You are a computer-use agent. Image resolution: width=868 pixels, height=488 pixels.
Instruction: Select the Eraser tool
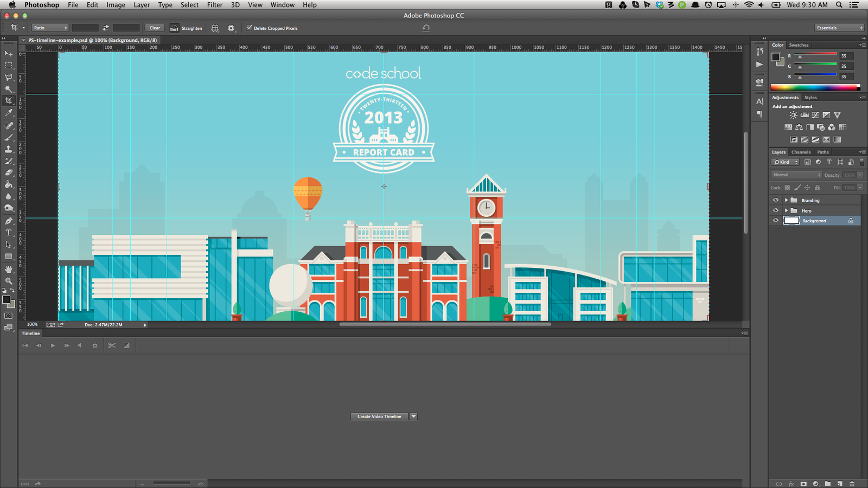pyautogui.click(x=9, y=172)
